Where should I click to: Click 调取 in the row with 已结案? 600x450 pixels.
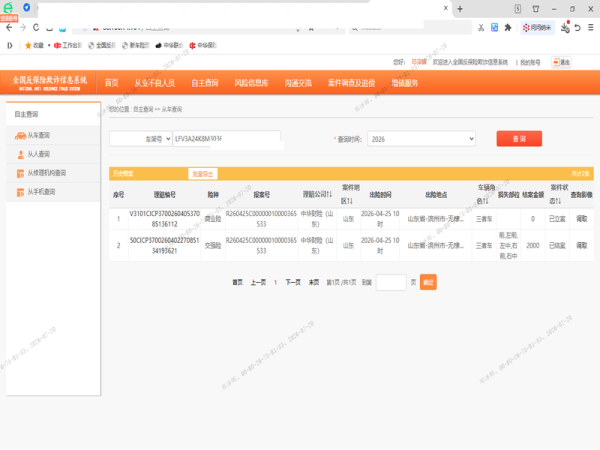tap(582, 246)
